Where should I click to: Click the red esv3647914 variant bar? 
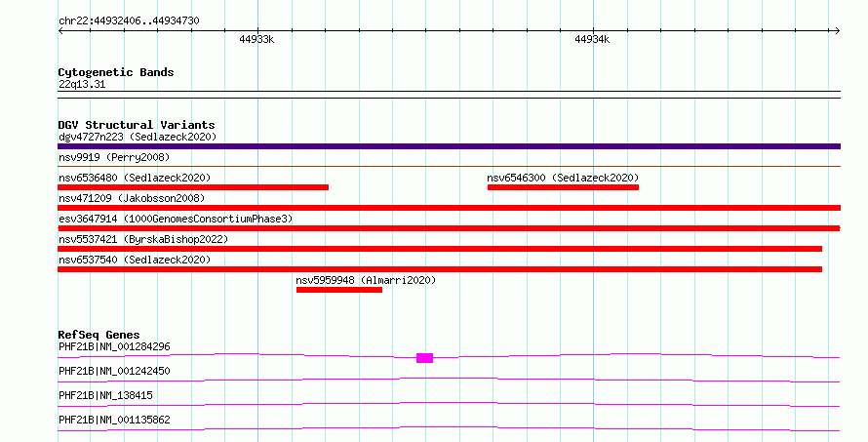point(449,228)
